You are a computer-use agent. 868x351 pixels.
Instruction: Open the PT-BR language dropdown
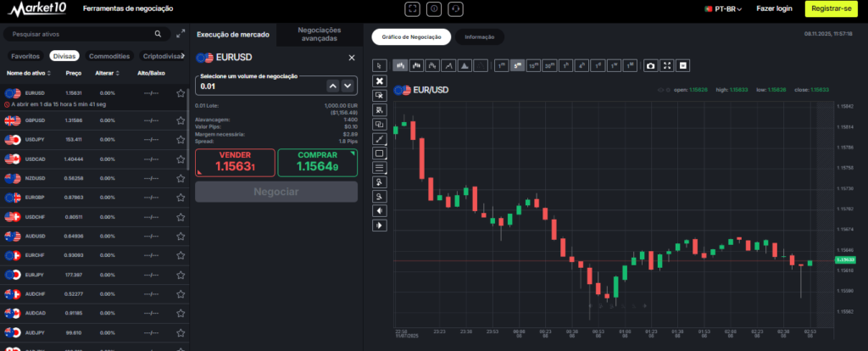click(723, 8)
